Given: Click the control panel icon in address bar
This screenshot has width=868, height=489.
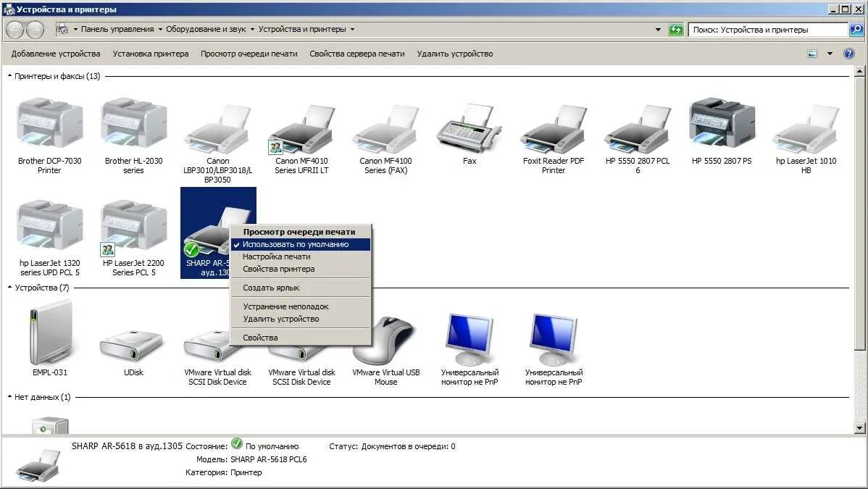Looking at the screenshot, I should 62,30.
